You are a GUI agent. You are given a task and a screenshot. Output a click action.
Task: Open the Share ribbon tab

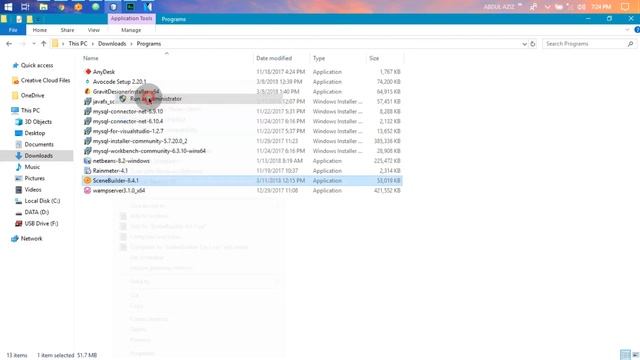(x=67, y=30)
